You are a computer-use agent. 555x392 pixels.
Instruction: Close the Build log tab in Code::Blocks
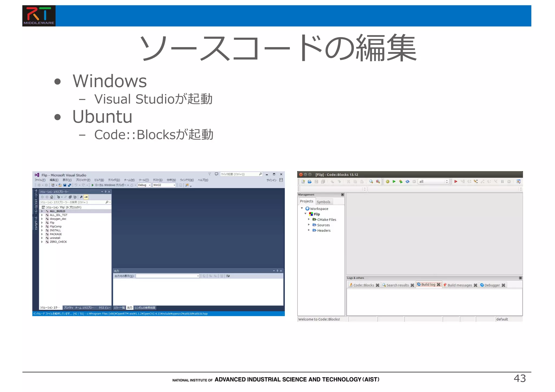[x=438, y=285]
